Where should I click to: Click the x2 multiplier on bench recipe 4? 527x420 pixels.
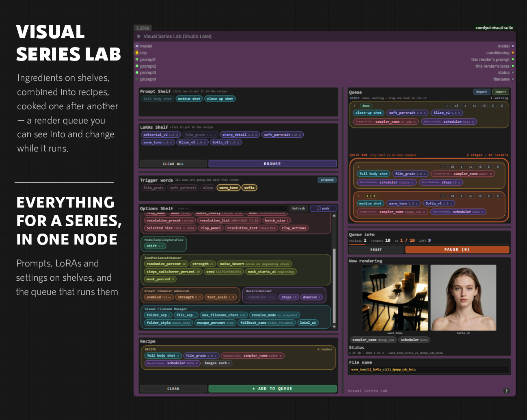point(456,106)
